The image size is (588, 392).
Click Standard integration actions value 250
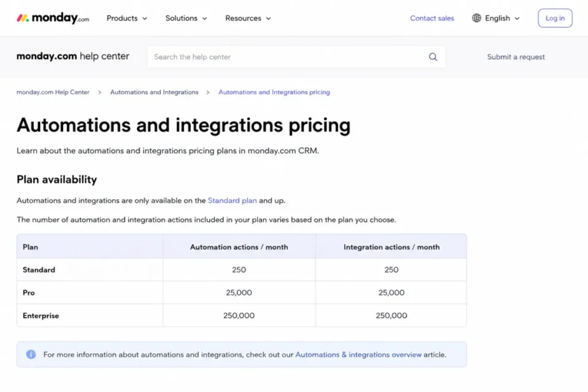[391, 270]
